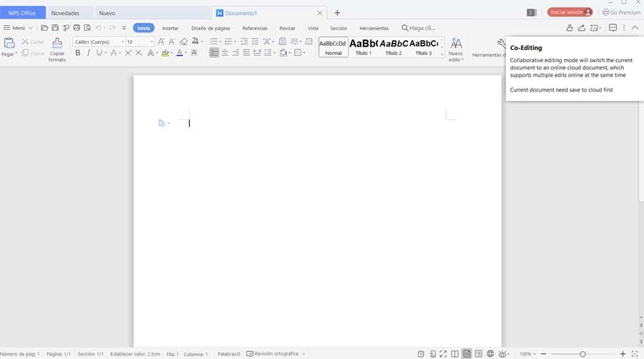This screenshot has width=644, height=359.
Task: Expand the Menú dropdown arrow
Action: pyautogui.click(x=30, y=28)
